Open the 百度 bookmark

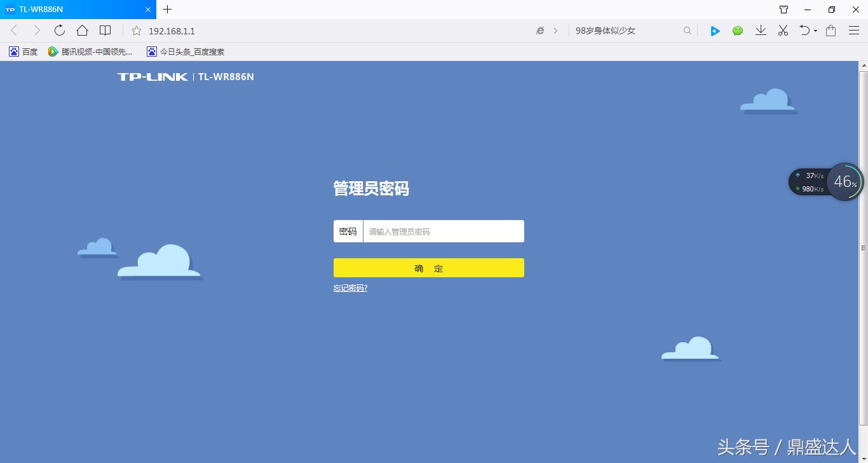coord(23,52)
